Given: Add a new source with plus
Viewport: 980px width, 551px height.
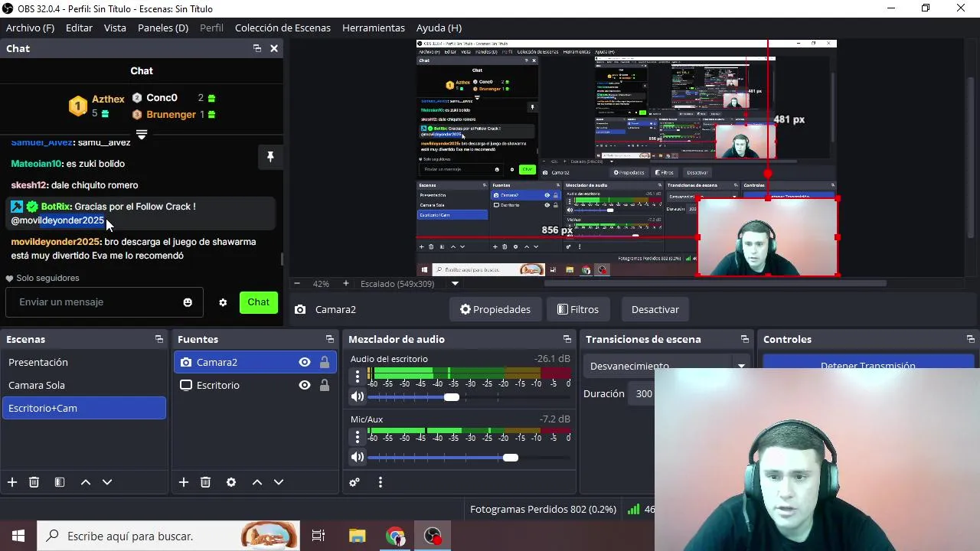Looking at the screenshot, I should point(184,482).
